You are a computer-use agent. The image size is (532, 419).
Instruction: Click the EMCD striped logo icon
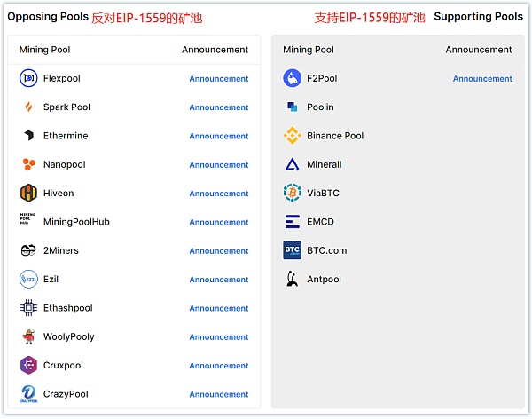click(x=292, y=222)
